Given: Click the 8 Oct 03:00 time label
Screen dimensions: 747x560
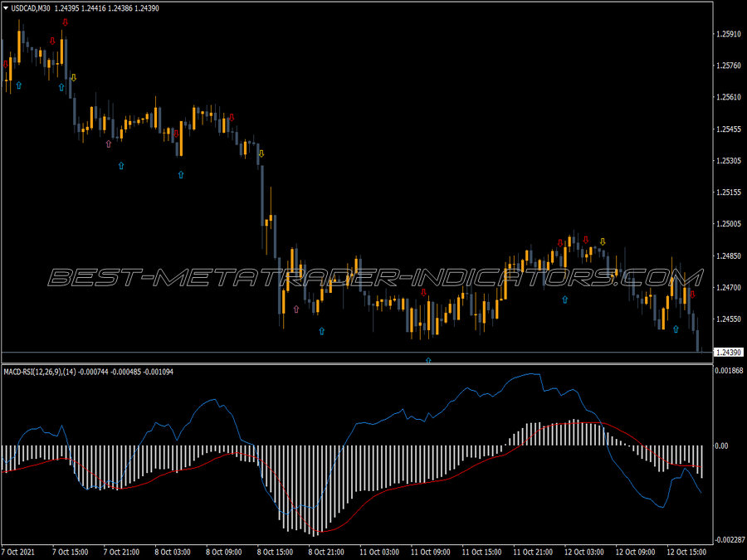Looking at the screenshot, I should [173, 552].
